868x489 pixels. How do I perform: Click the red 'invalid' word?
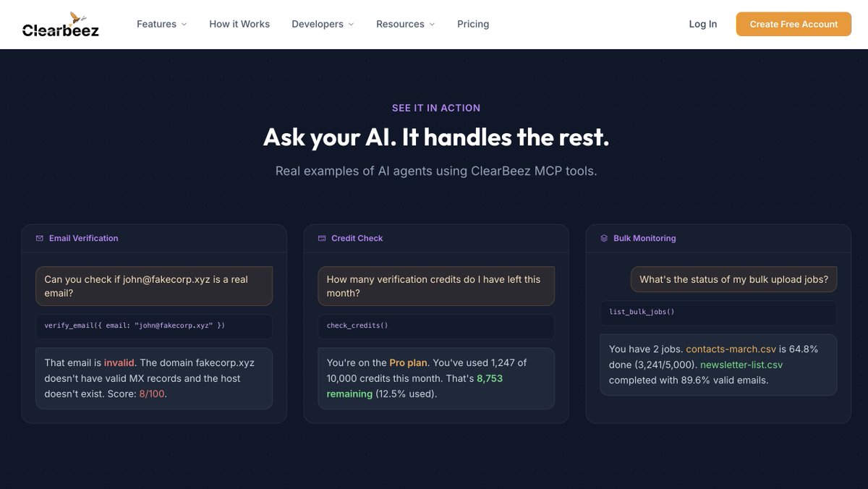click(x=119, y=362)
